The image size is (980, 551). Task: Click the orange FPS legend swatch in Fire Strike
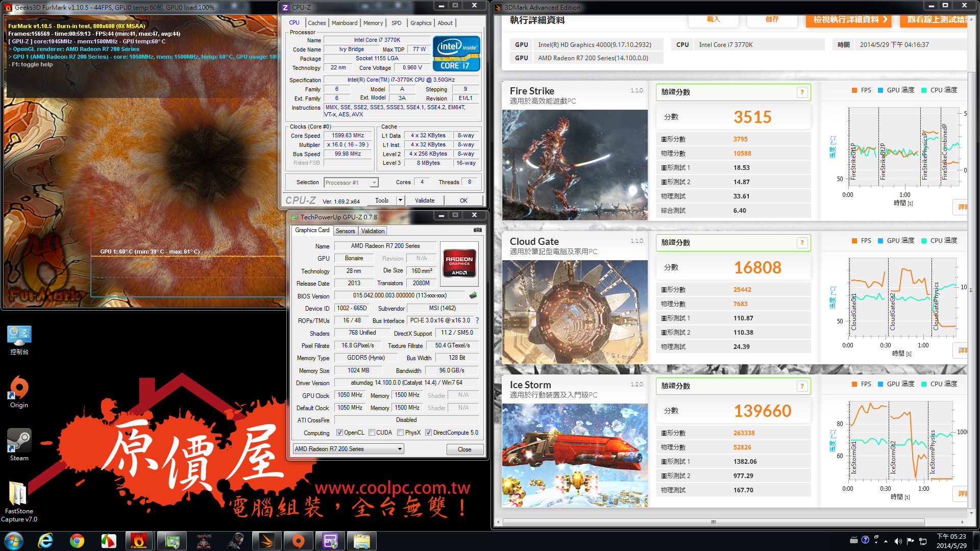point(854,90)
